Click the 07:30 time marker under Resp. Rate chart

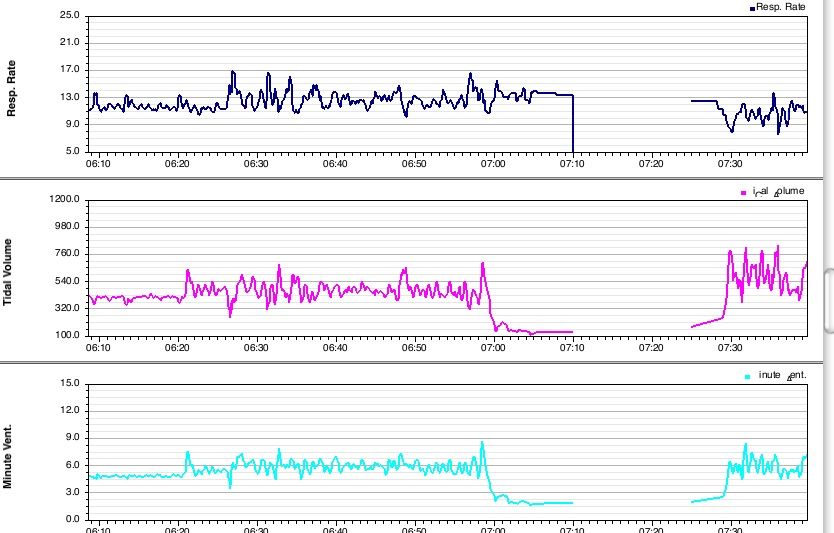[730, 163]
